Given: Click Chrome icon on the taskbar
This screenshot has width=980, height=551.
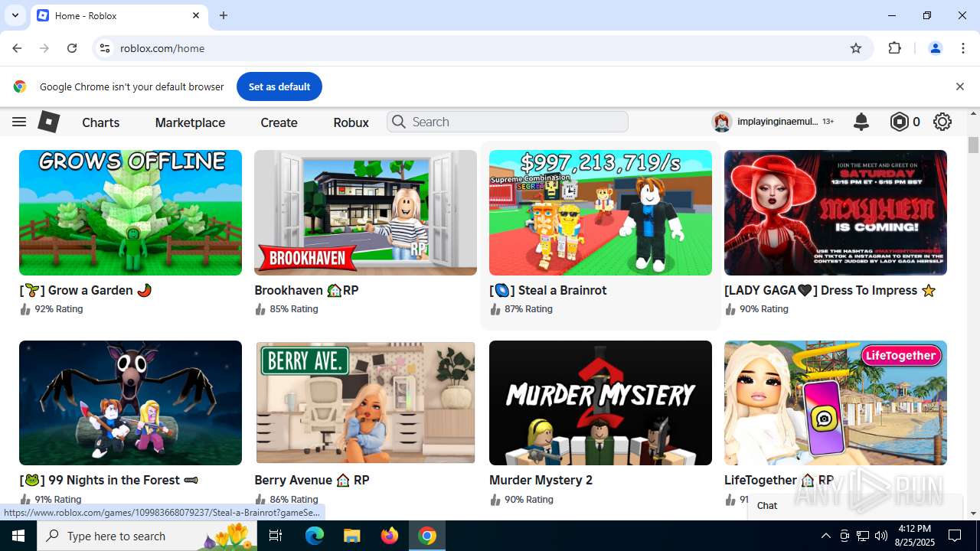Looking at the screenshot, I should coord(427,536).
